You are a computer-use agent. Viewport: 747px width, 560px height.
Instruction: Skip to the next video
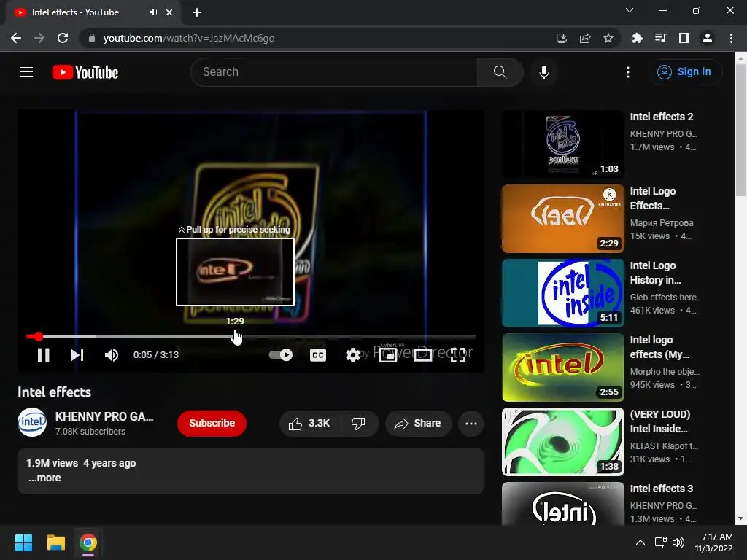coord(77,355)
